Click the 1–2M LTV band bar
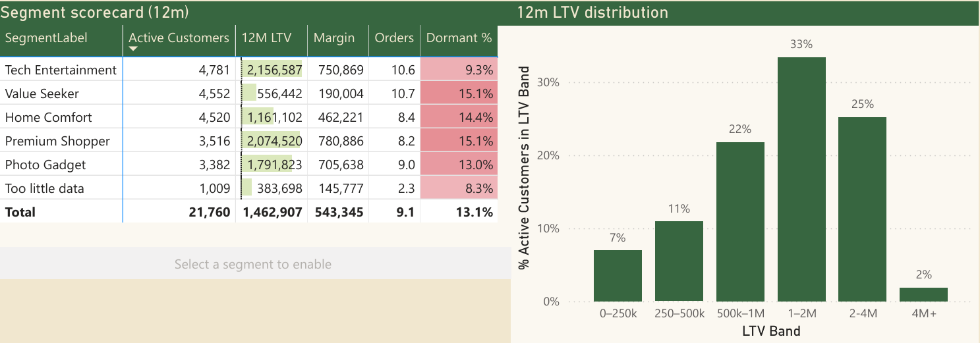The height and width of the screenshot is (343, 980). tap(801, 179)
